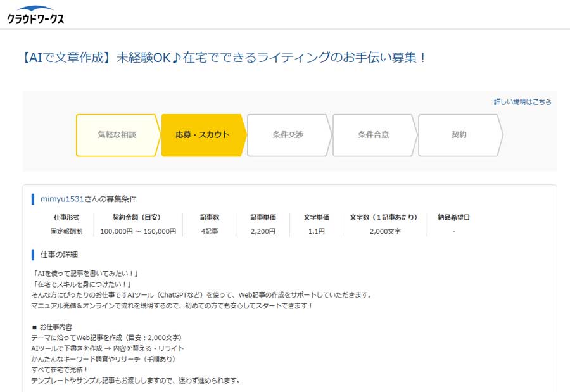
Task: Select the 気軽な相談 step
Action: (117, 135)
